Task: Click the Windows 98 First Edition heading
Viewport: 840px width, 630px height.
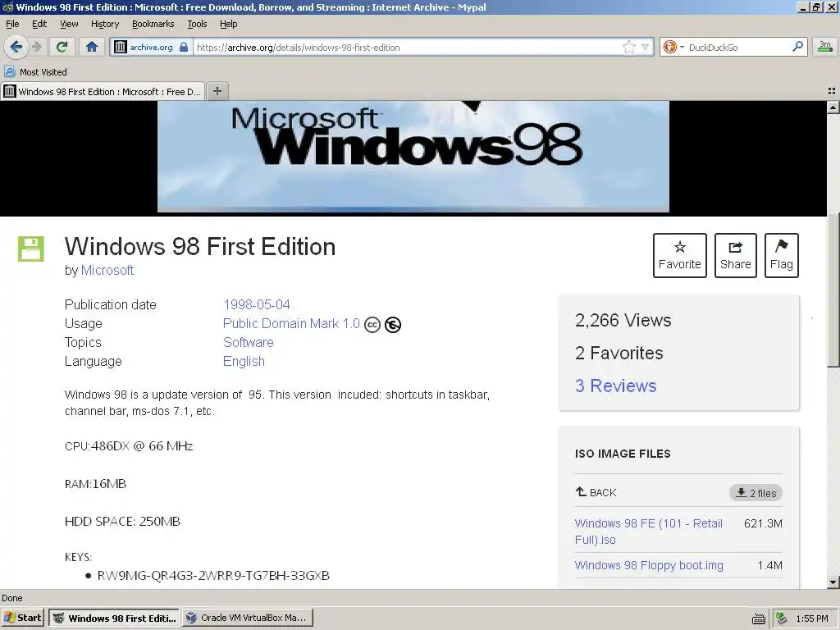Action: pos(200,247)
